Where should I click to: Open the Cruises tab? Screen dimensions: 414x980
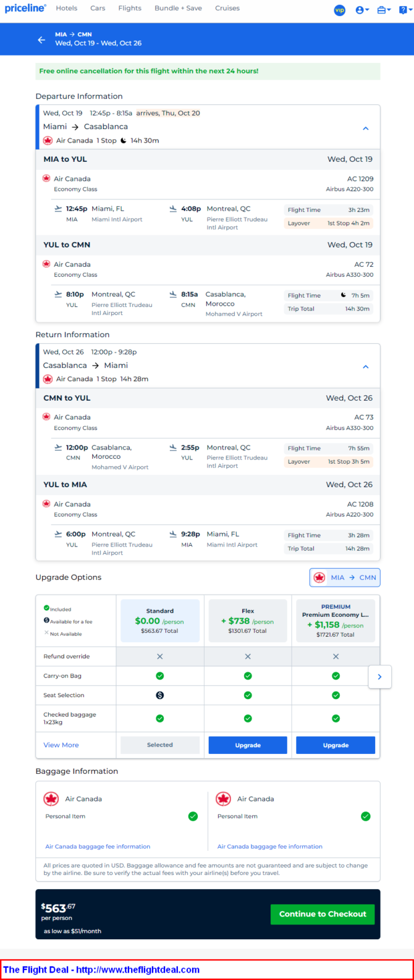(227, 8)
